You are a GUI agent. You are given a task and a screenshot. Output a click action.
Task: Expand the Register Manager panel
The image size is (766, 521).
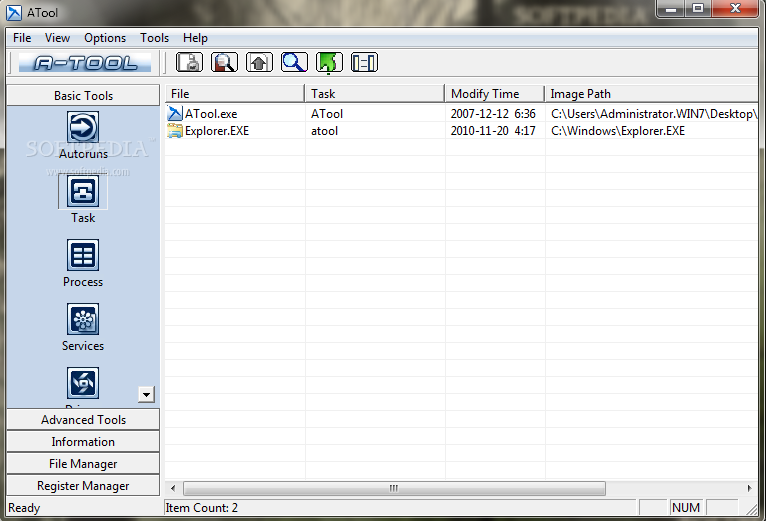(x=83, y=486)
